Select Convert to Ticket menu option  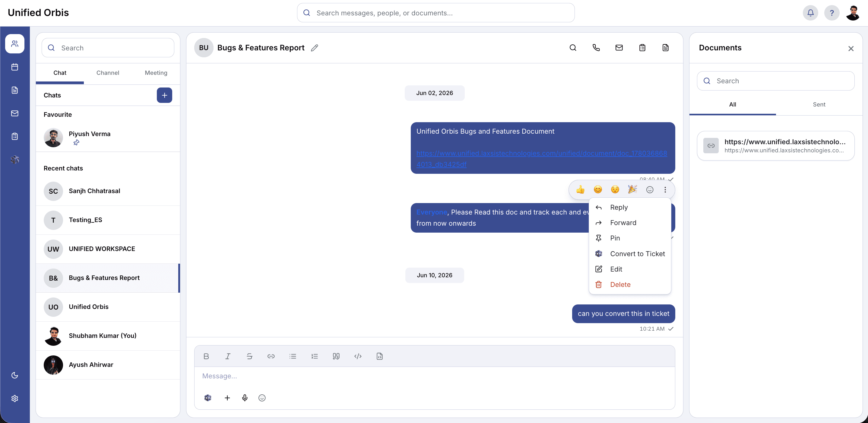coord(630,253)
